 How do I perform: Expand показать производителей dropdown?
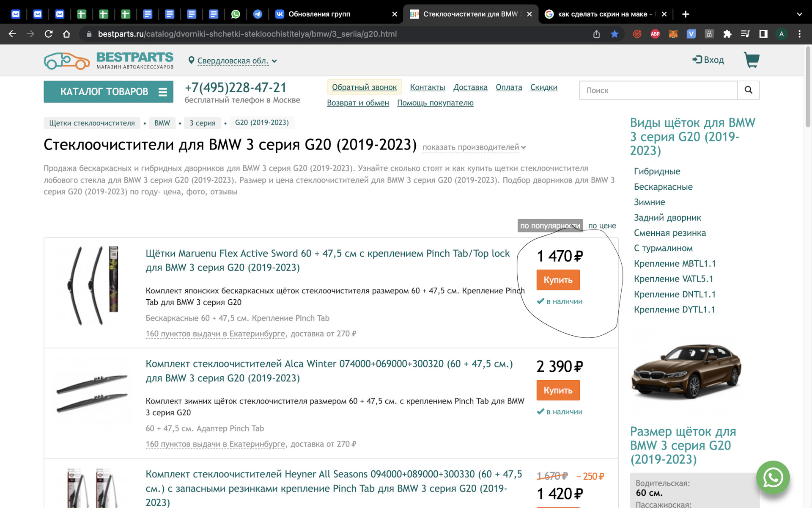[474, 147]
